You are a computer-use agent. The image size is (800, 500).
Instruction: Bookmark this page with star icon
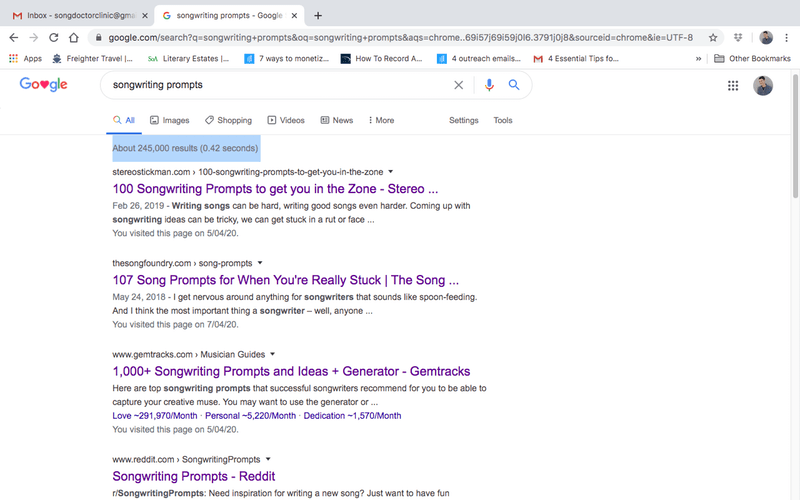[x=713, y=37]
